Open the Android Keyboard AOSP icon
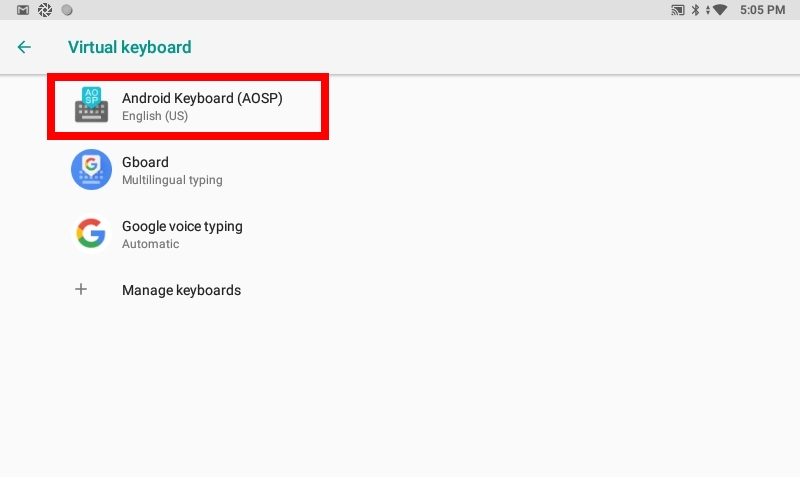 91,105
